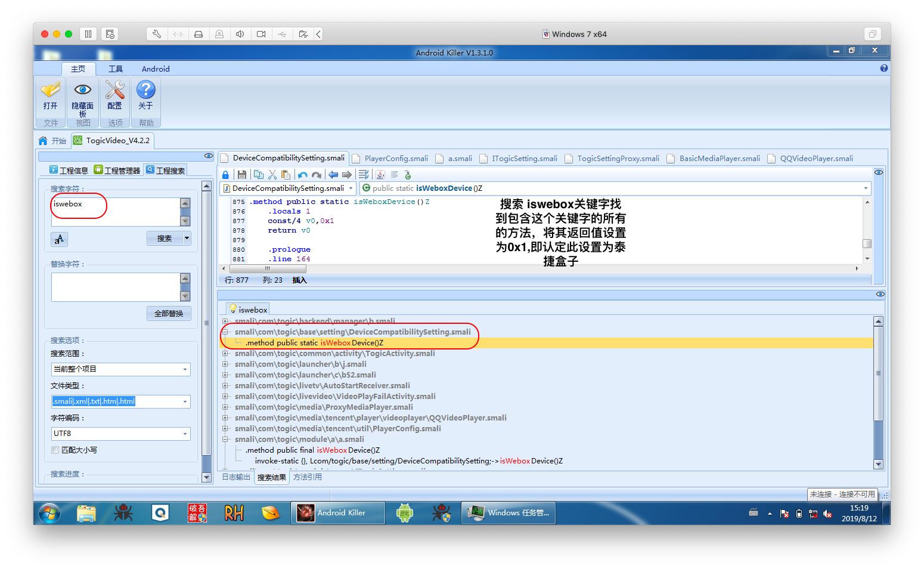Viewport: 924px width, 569px height.
Task: Click in the 替换字符 replace text field
Action: click(x=116, y=287)
